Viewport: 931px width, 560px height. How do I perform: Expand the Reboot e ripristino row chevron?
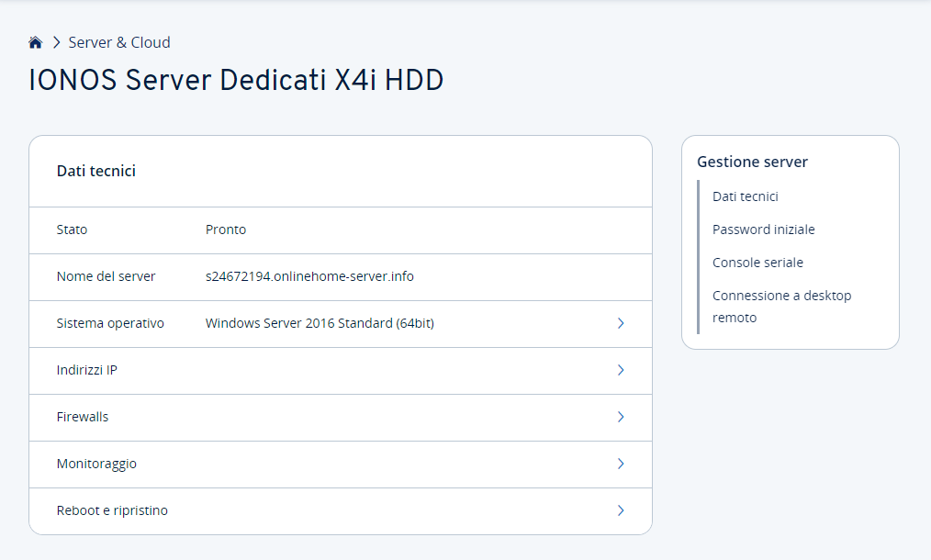click(621, 510)
